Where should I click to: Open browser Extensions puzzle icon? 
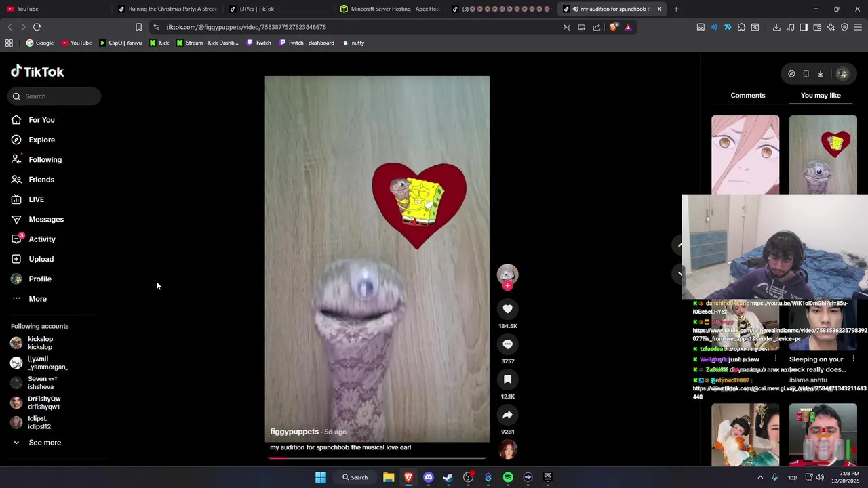pyautogui.click(x=741, y=27)
